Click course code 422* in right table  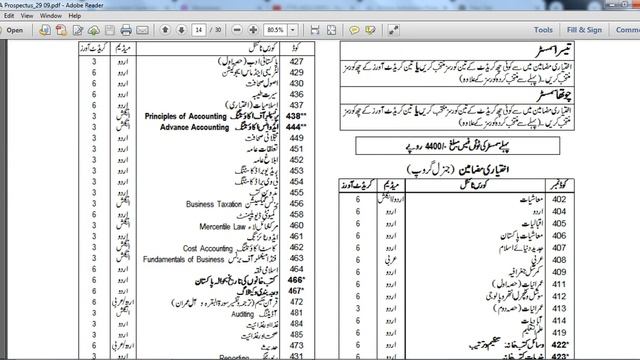point(560,345)
